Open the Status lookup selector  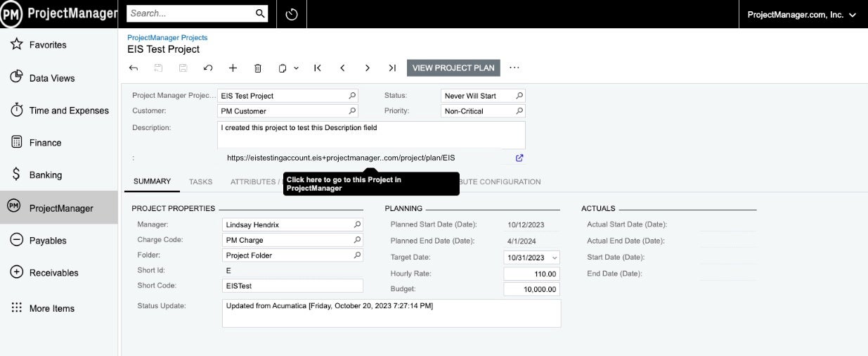pos(519,96)
